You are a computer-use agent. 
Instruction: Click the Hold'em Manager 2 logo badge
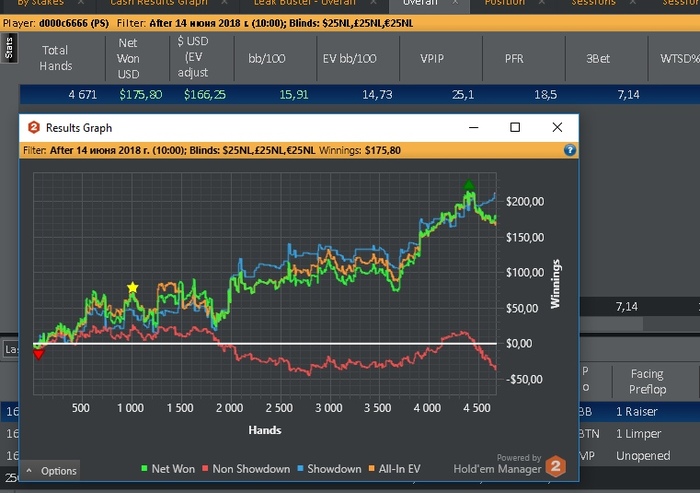click(x=556, y=466)
